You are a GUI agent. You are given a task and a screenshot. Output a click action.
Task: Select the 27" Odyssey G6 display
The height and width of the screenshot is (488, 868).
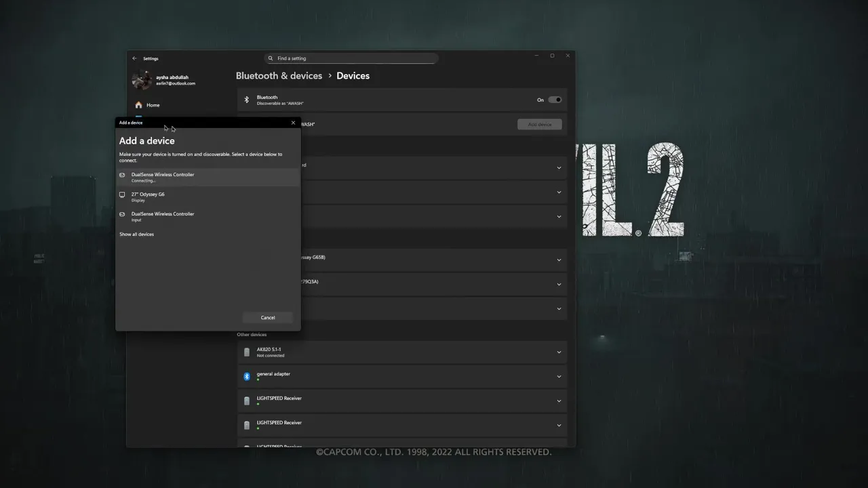pos(208,197)
